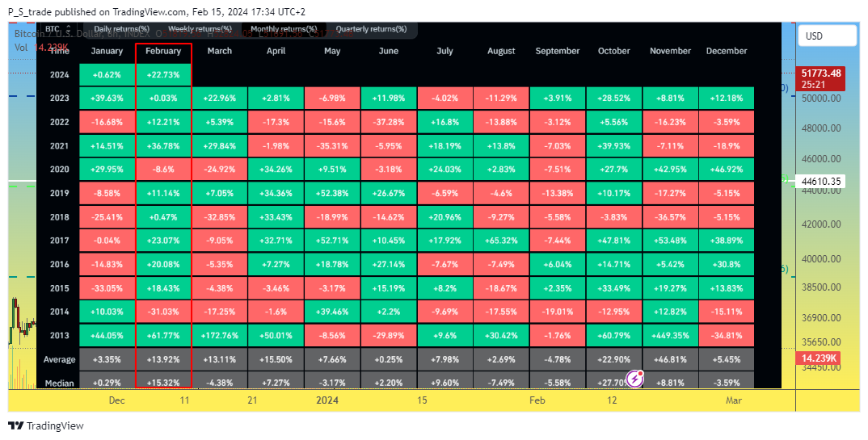Click the +28.52% October 2023 cell
Screen dimensions: 868x440
(614, 98)
